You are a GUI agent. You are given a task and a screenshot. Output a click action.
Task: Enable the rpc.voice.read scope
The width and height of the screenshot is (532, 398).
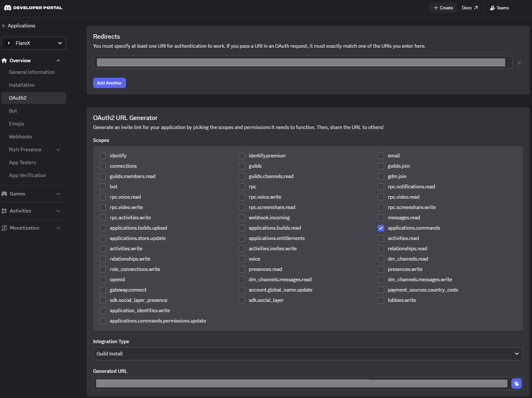pos(103,197)
